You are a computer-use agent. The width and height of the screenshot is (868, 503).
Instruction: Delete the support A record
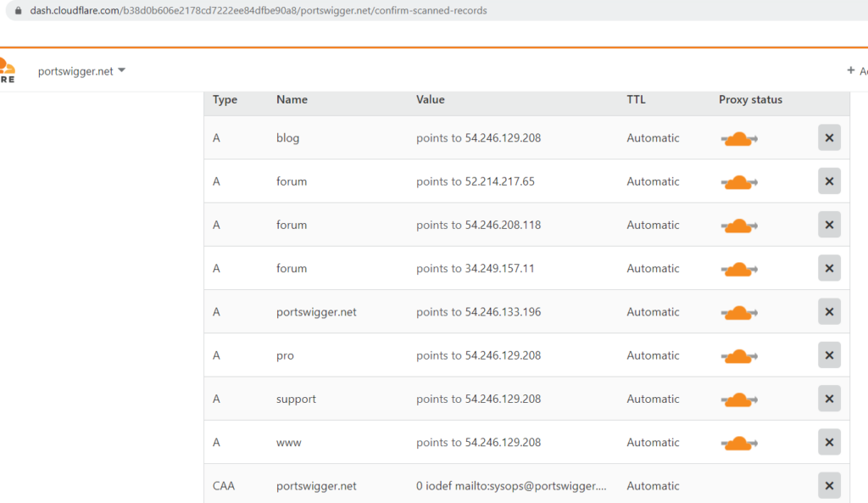click(829, 399)
